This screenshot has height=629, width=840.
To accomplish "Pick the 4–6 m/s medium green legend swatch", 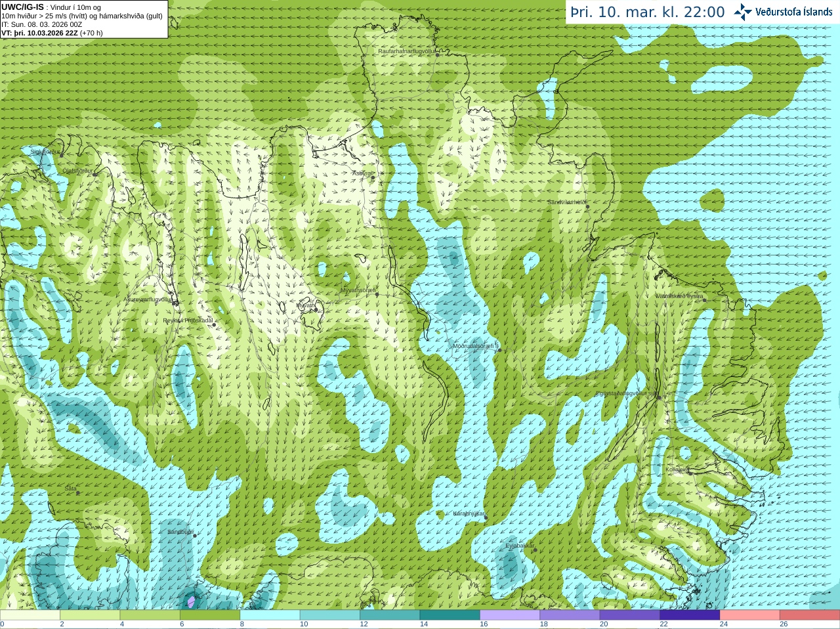I will 150,615.
